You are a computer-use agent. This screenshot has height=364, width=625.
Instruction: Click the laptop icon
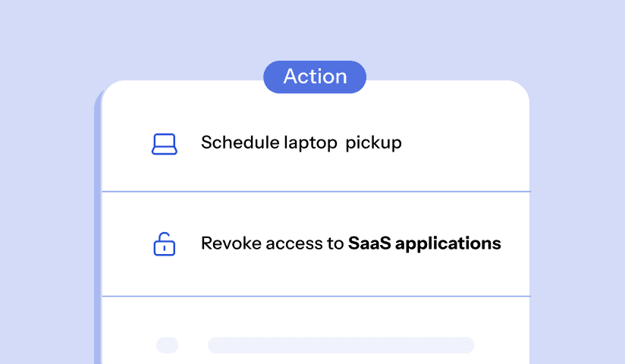point(164,144)
